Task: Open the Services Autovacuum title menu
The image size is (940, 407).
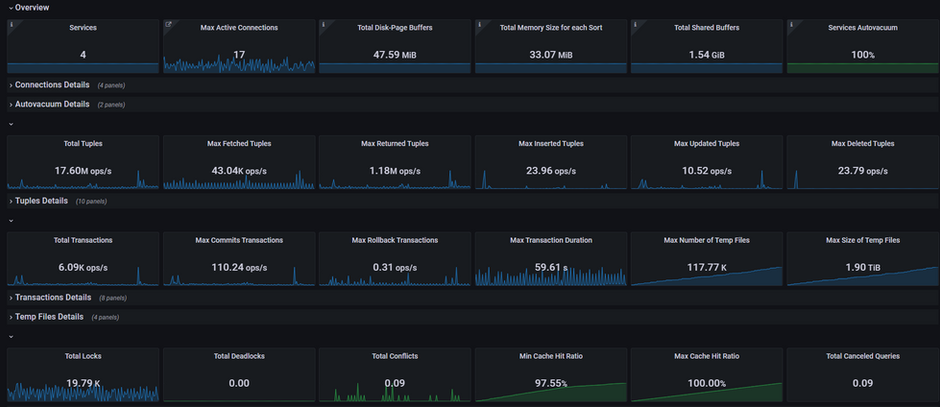Action: pyautogui.click(x=863, y=28)
